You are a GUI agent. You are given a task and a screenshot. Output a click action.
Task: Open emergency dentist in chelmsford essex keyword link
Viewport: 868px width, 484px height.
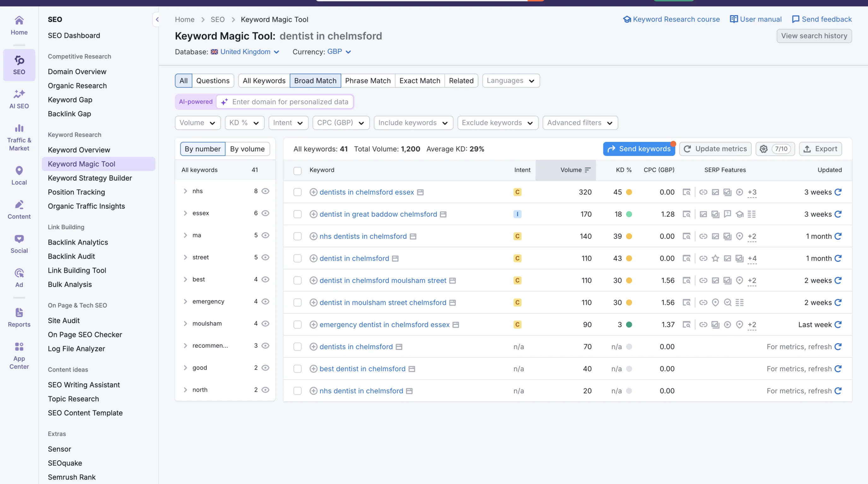384,325
